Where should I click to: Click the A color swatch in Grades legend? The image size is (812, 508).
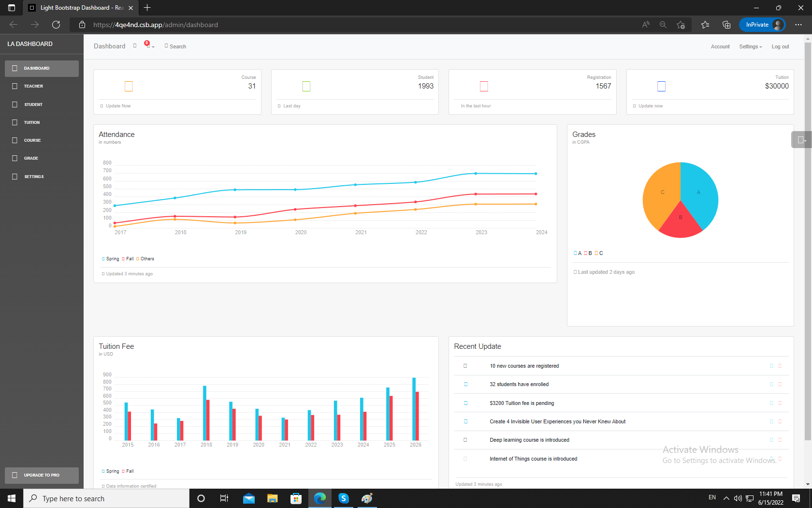[x=575, y=253]
